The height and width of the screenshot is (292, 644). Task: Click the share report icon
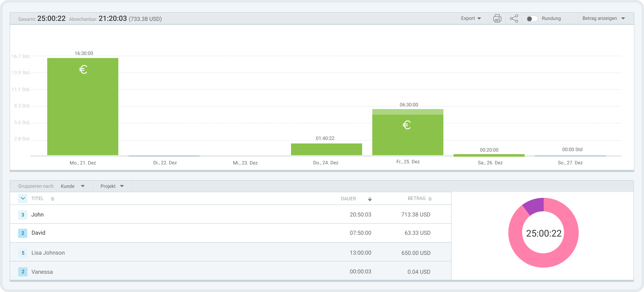pos(514,18)
